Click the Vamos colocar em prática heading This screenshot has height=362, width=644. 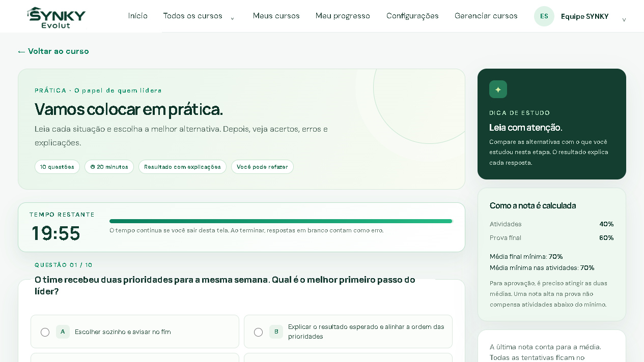129,109
